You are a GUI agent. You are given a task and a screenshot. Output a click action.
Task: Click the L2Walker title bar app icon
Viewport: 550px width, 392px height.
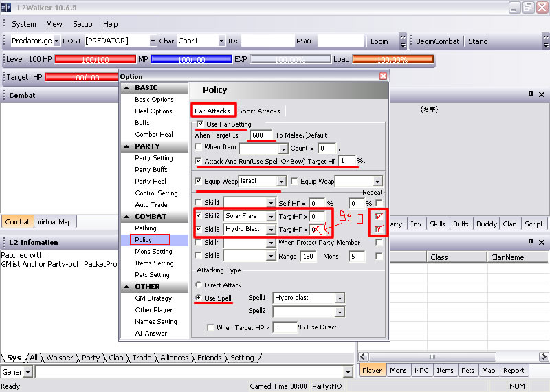[x=6, y=8]
